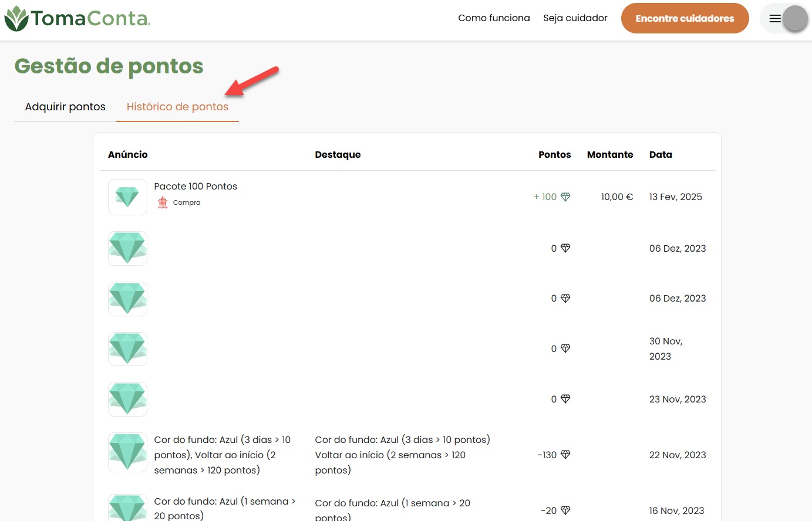812x521 pixels.
Task: Click the diamond thumbnail in the 16 Nov, 2023 row
Action: coord(127,508)
